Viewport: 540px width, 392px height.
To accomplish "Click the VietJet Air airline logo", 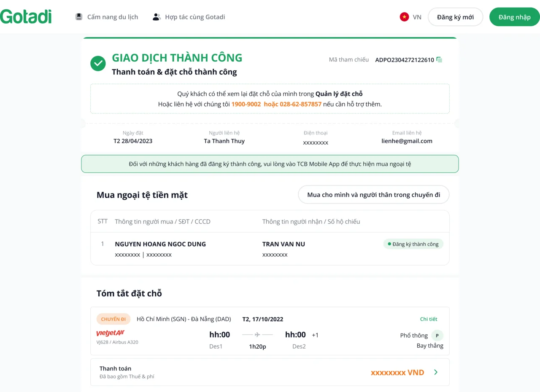I will click(110, 333).
